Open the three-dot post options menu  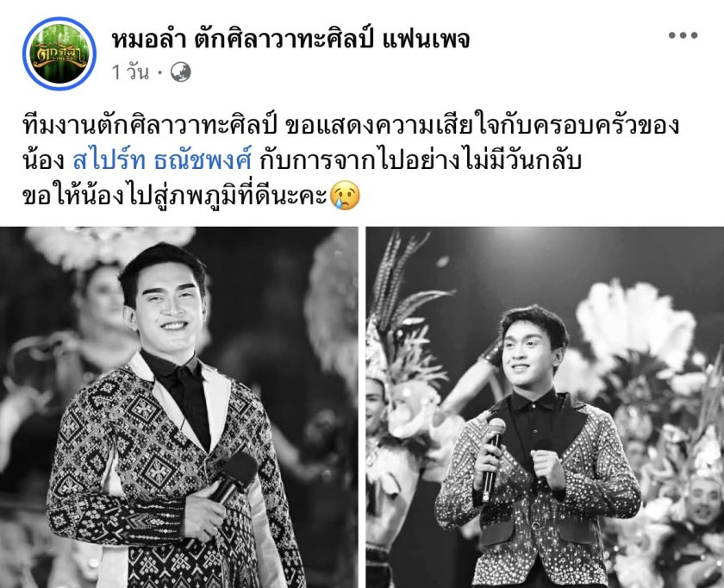pos(683,35)
